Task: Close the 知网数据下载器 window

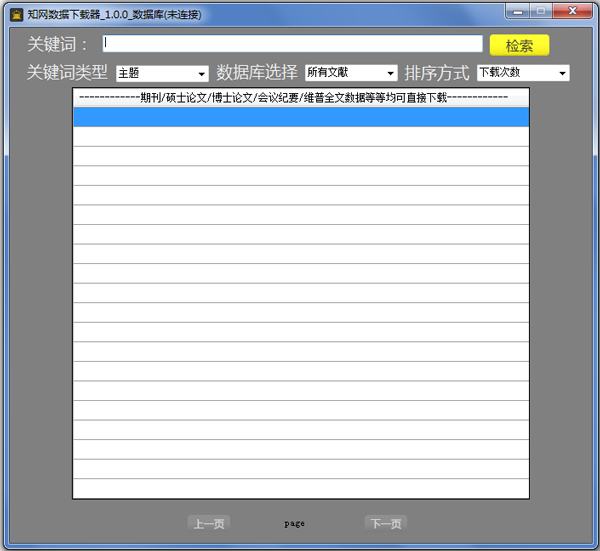Action: click(572, 11)
